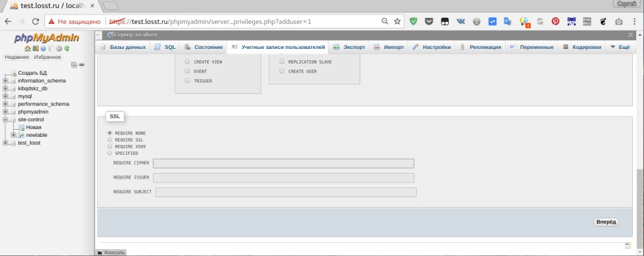This screenshot has width=644, height=256.
Task: Switch to the SQL tab
Action: pos(165,47)
